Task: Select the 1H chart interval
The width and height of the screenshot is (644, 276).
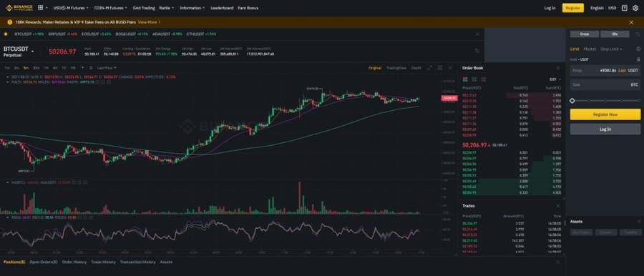Action: (x=47, y=68)
